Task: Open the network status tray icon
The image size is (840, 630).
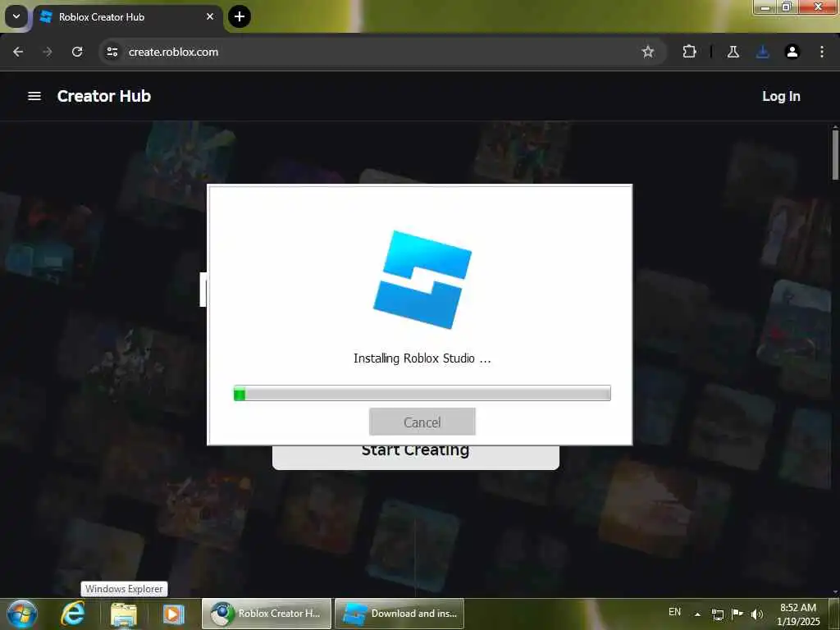Action: click(718, 614)
